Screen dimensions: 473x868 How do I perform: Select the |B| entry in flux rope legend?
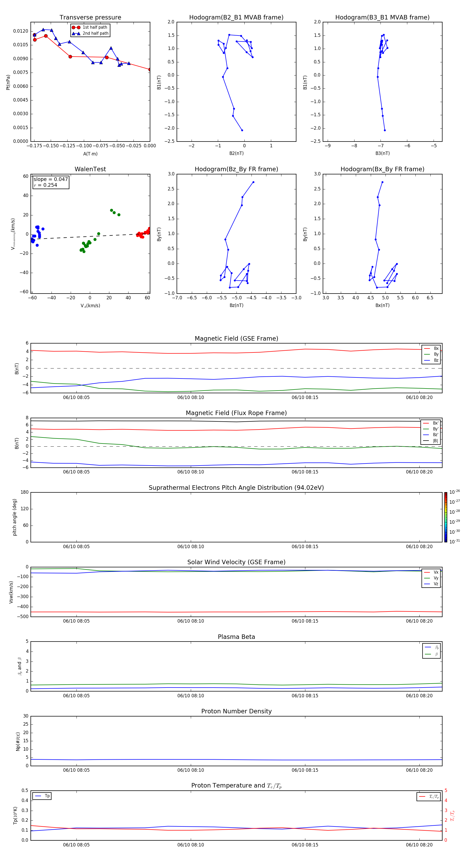coord(431,441)
